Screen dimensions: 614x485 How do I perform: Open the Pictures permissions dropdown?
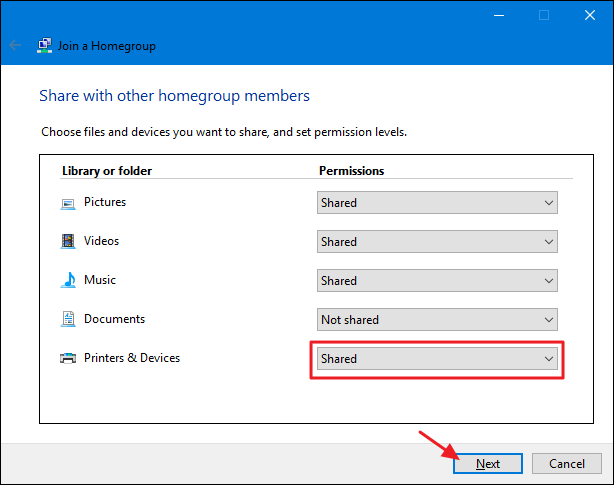pyautogui.click(x=437, y=203)
